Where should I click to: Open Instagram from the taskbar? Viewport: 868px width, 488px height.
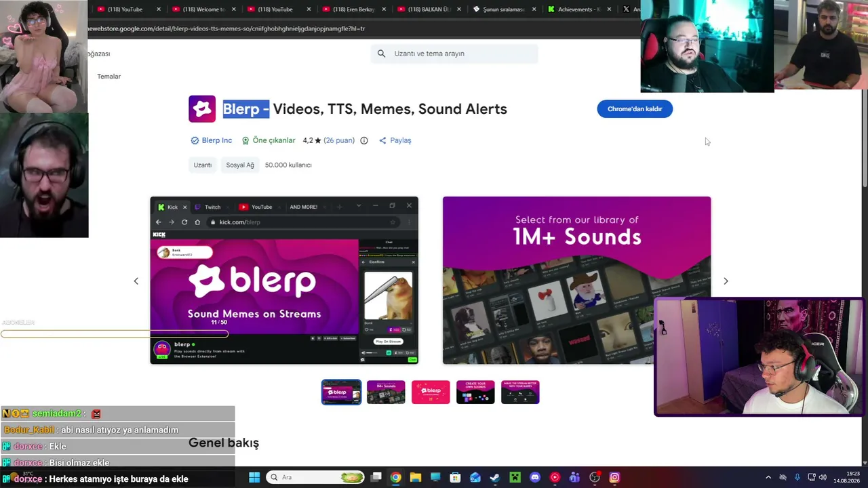click(614, 478)
